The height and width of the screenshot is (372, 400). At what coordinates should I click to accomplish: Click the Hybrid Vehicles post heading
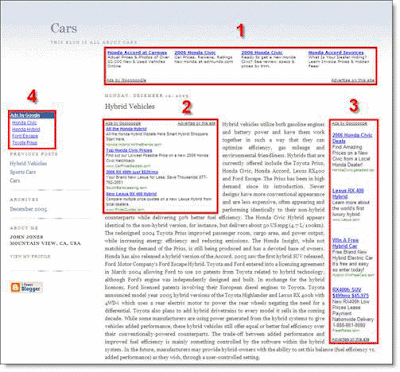click(130, 107)
